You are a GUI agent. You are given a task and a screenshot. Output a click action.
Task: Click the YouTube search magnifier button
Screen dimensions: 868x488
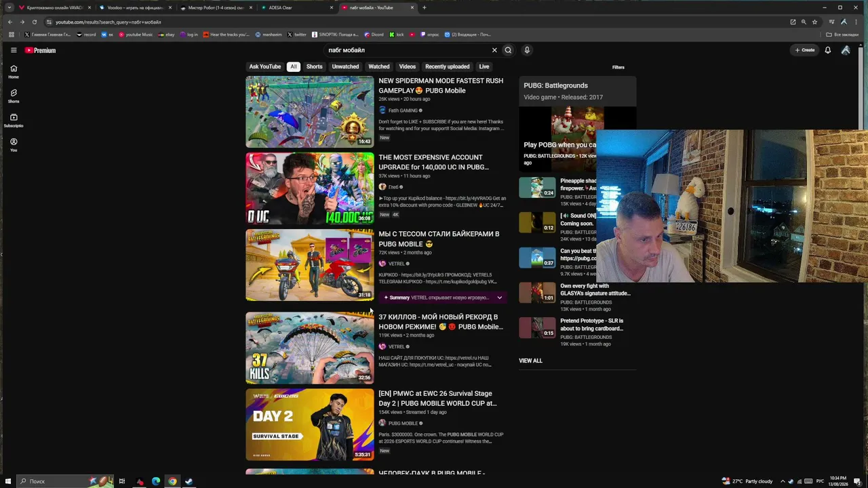tap(508, 50)
